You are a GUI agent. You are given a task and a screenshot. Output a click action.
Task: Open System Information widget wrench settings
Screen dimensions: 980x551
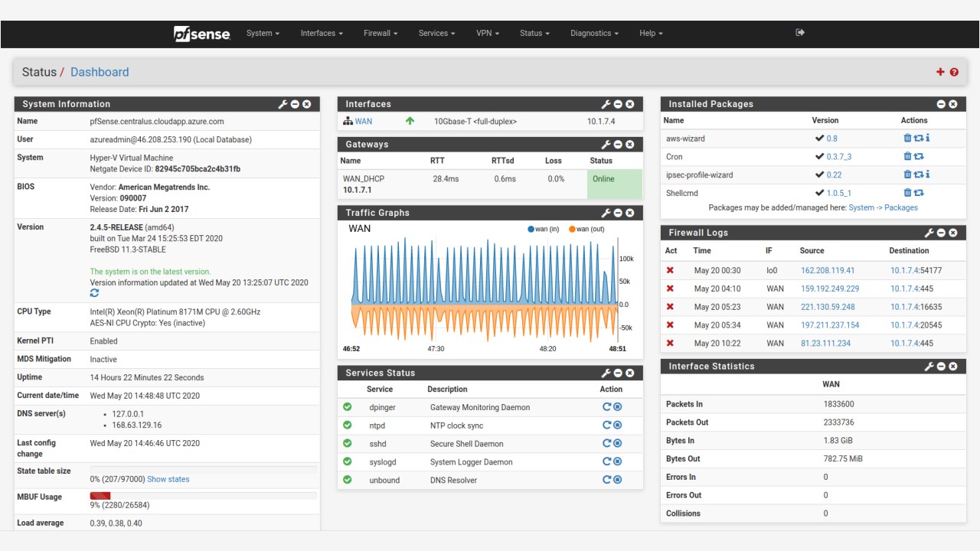click(283, 104)
